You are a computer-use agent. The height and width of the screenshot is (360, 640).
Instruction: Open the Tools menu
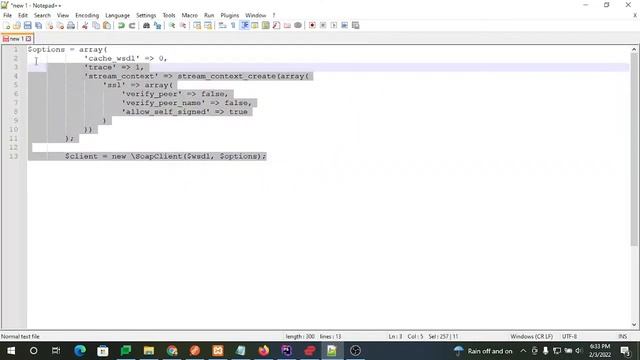pyautogui.click(x=169, y=15)
